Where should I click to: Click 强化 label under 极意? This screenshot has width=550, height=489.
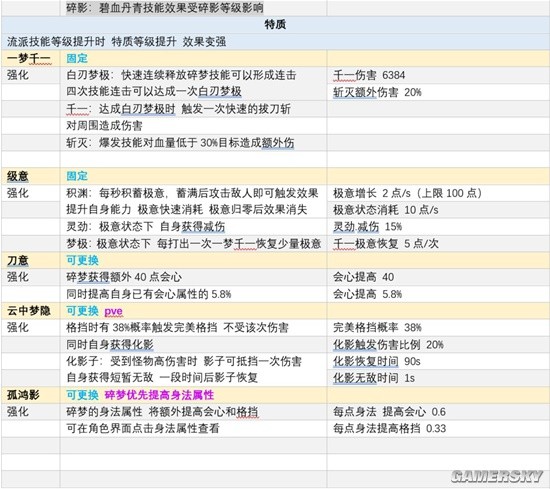[x=18, y=193]
